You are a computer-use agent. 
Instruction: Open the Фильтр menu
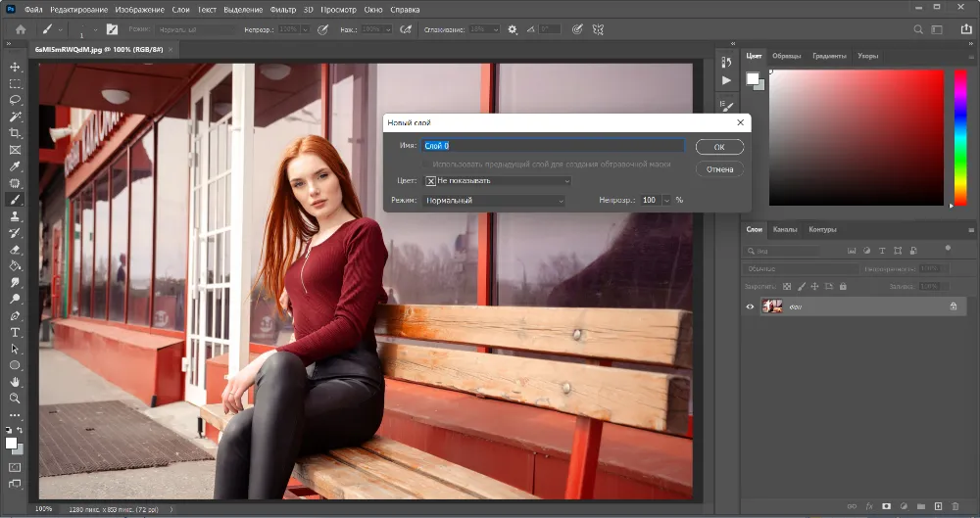pyautogui.click(x=282, y=9)
